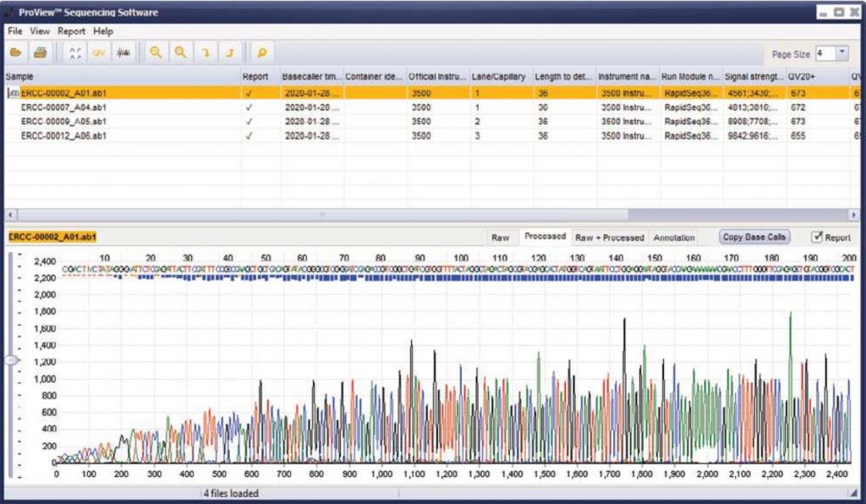This screenshot has width=866, height=504.
Task: Open the Page Size dropdown arrow
Action: 842,53
